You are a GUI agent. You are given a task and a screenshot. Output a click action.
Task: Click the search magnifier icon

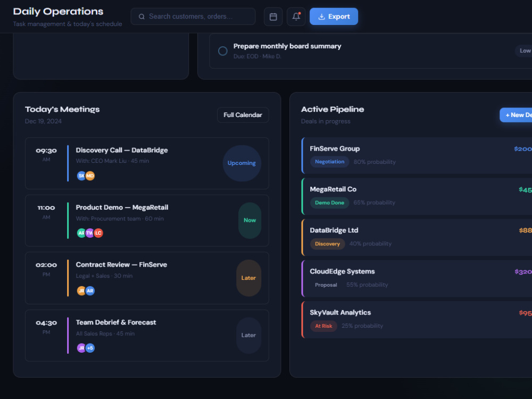142,16
